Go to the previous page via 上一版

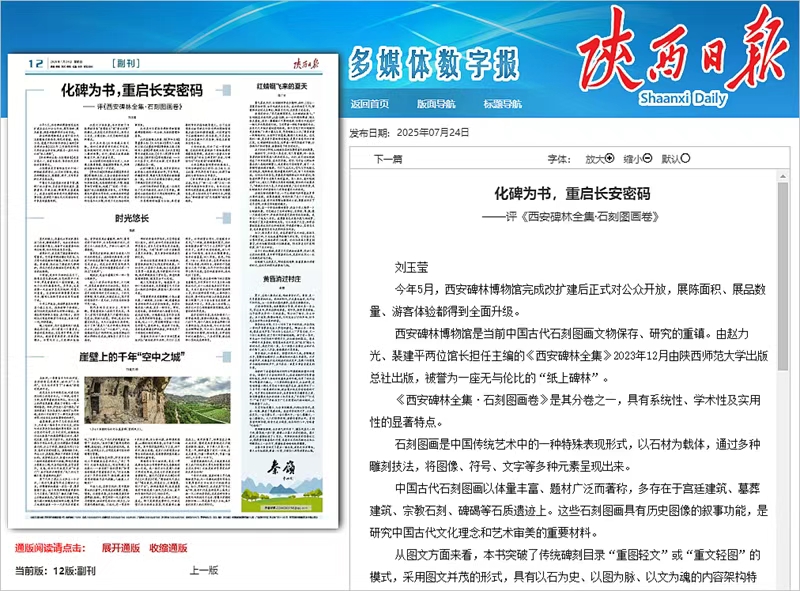tap(204, 570)
